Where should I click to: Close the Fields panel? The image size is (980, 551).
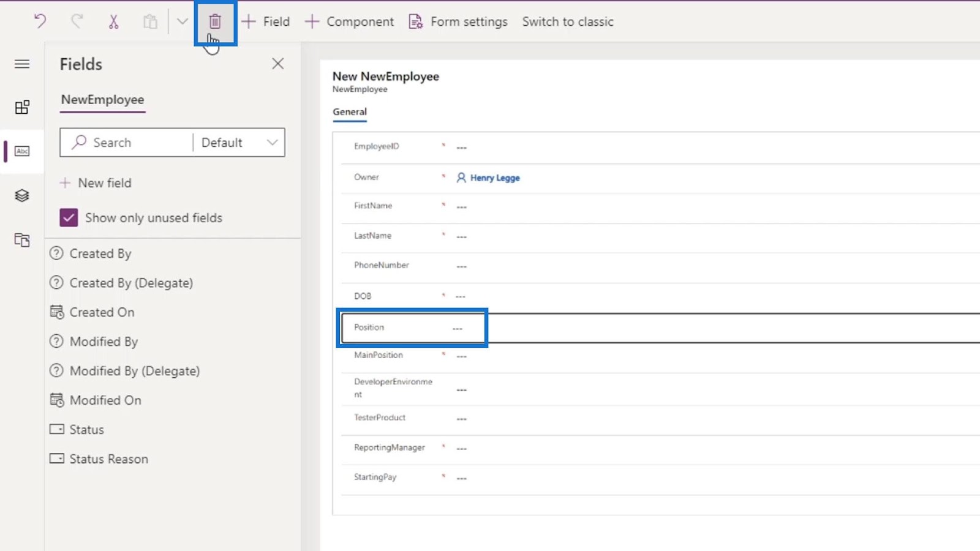[x=278, y=64]
